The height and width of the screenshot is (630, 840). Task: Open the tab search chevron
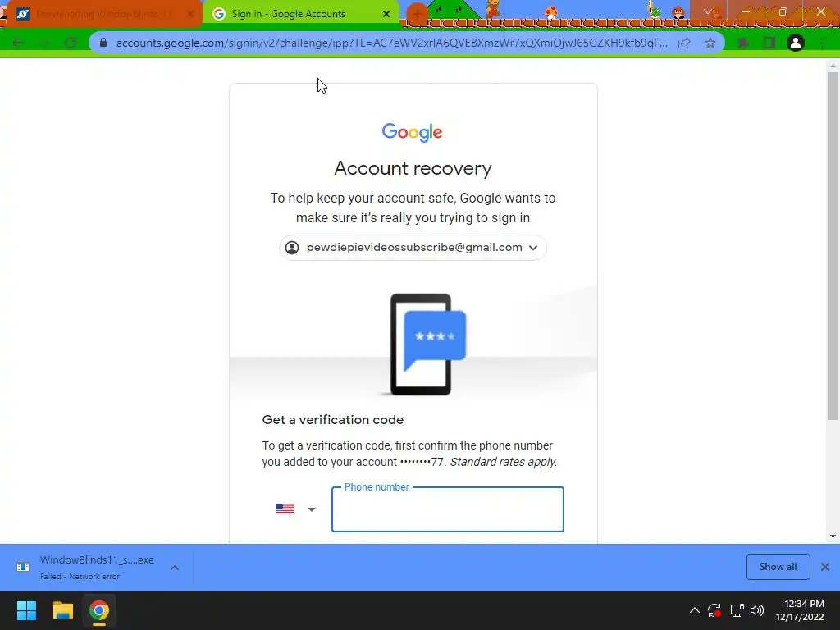coord(708,11)
